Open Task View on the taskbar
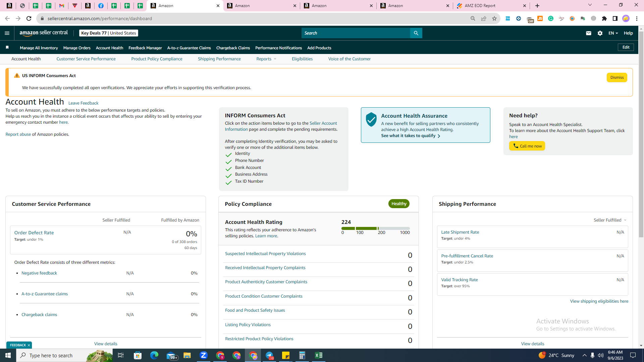Image resolution: width=644 pixels, height=362 pixels. [121, 355]
